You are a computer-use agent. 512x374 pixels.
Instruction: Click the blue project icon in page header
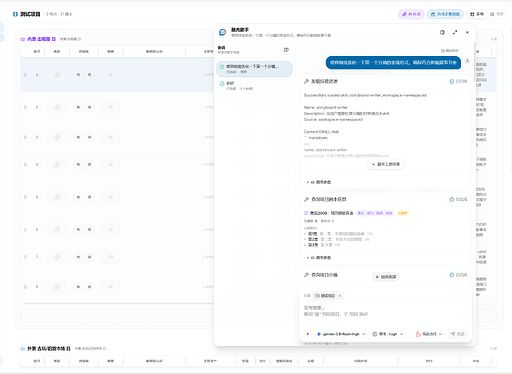click(x=15, y=14)
